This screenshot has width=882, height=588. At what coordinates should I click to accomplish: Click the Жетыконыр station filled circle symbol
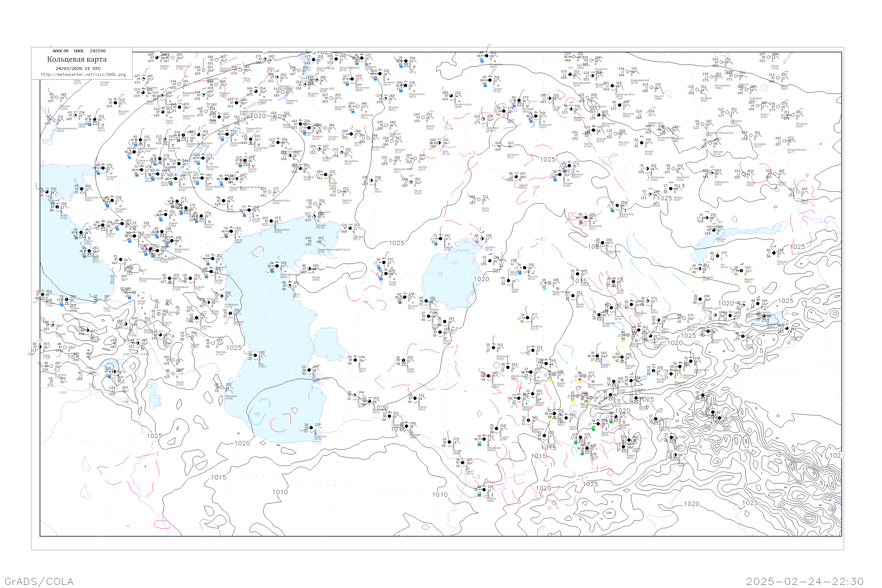coord(603,243)
